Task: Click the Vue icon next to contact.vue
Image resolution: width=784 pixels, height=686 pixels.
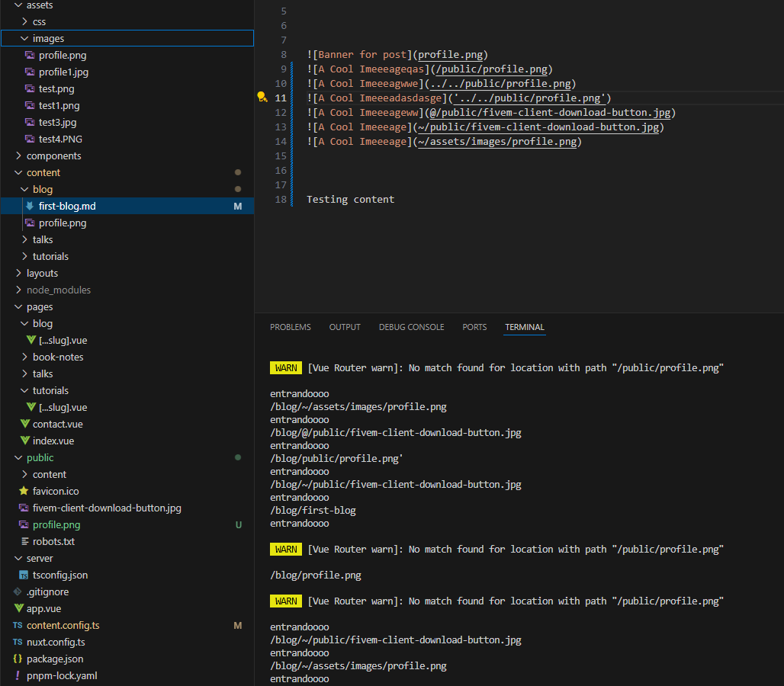Action: (x=25, y=424)
